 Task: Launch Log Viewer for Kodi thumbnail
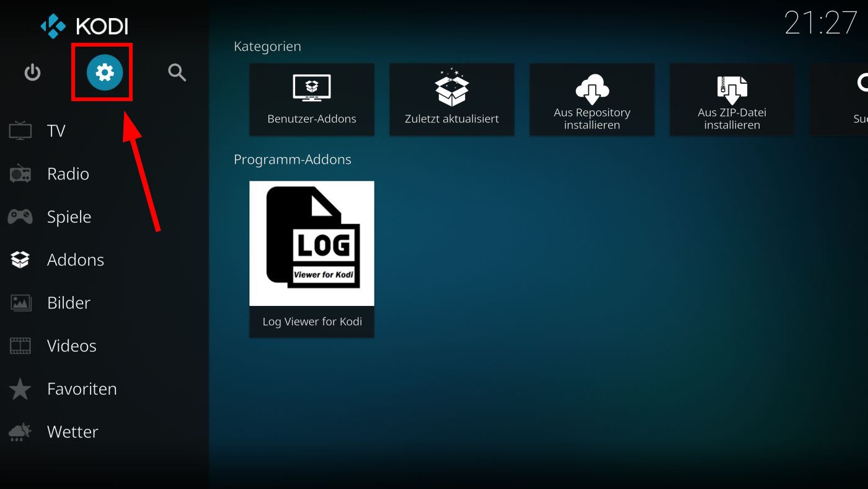312,243
